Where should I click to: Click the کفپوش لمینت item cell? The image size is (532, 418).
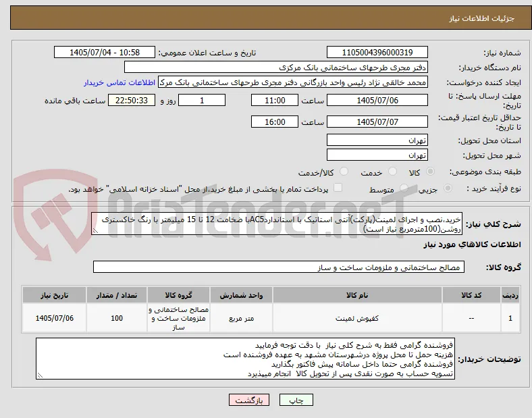coord(357,318)
